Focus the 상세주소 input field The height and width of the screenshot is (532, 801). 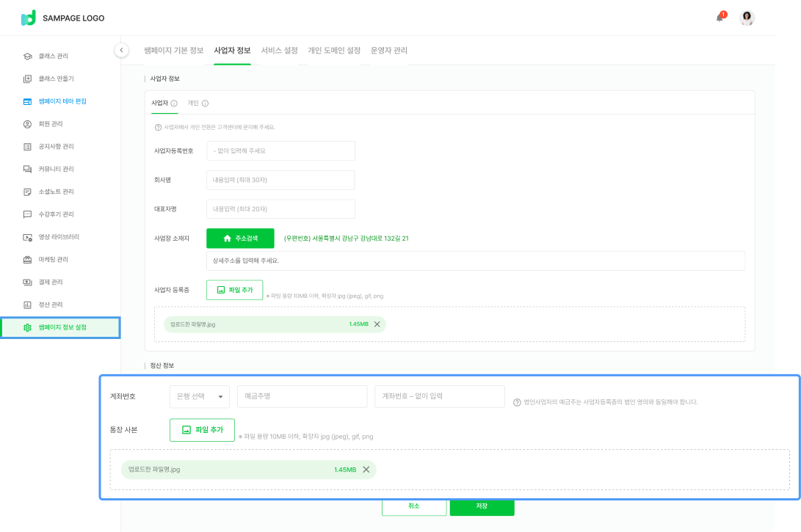click(476, 260)
